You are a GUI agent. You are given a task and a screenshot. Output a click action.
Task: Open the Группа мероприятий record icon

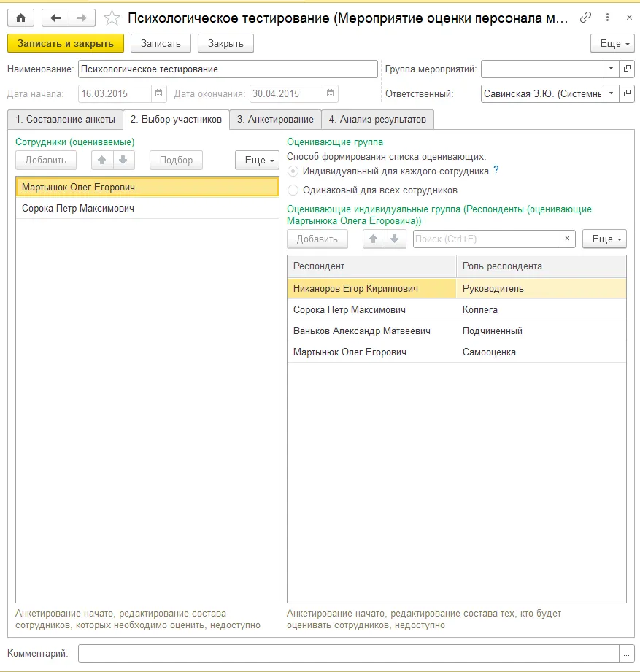627,69
